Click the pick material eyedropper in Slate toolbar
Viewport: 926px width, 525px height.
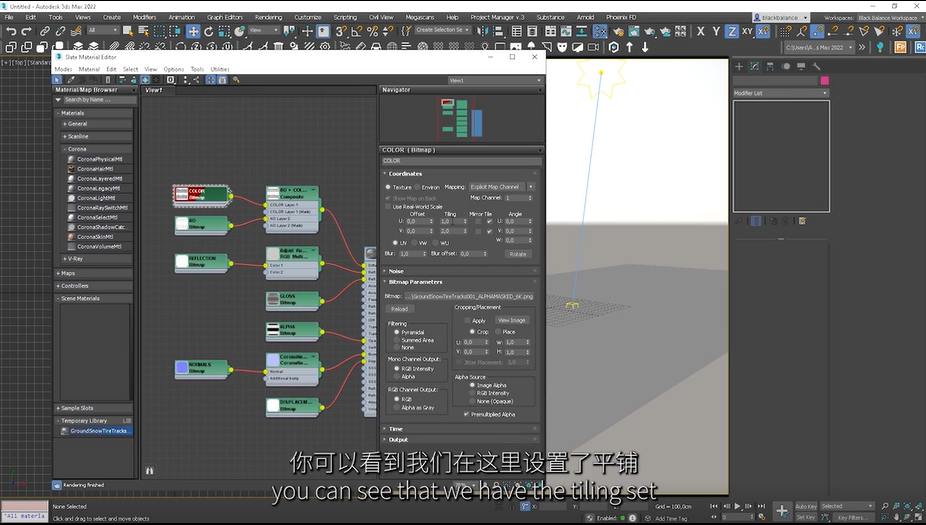(71, 80)
